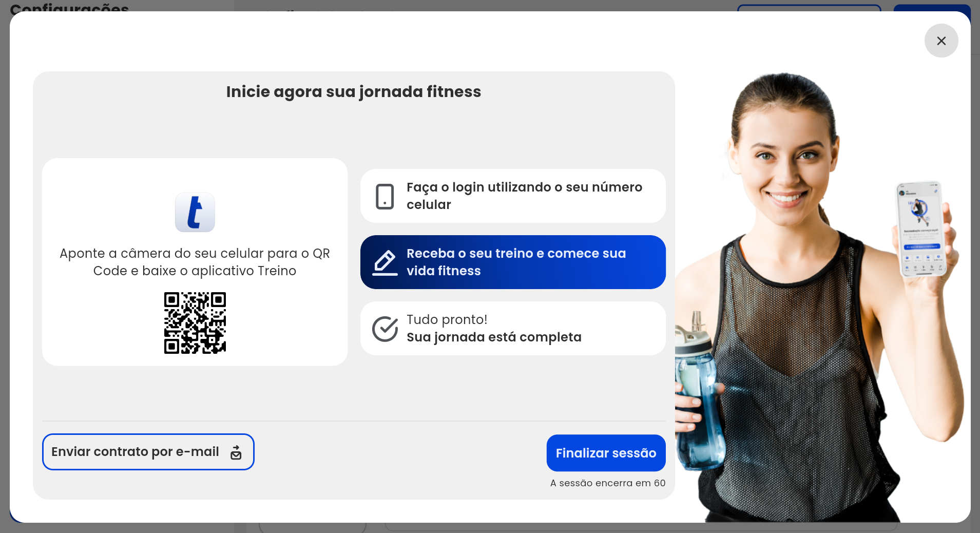Click Finalizar sessão button
Viewport: 980px width, 533px height.
(606, 453)
